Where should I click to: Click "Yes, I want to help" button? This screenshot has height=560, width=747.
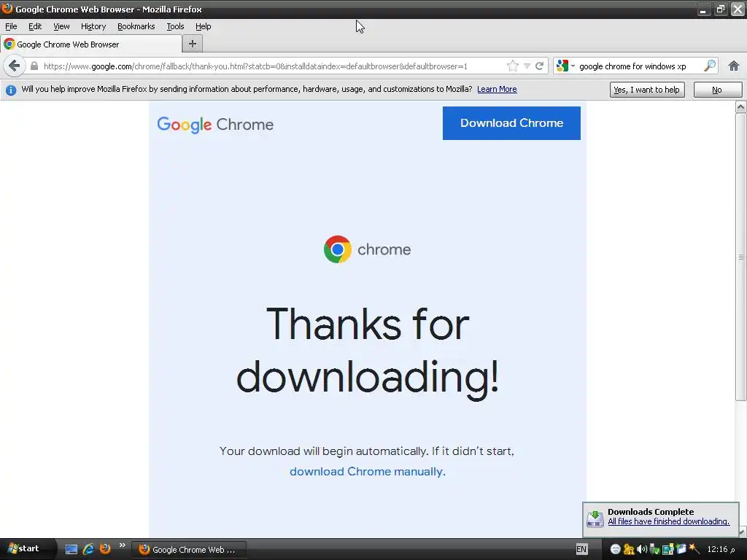[647, 90]
